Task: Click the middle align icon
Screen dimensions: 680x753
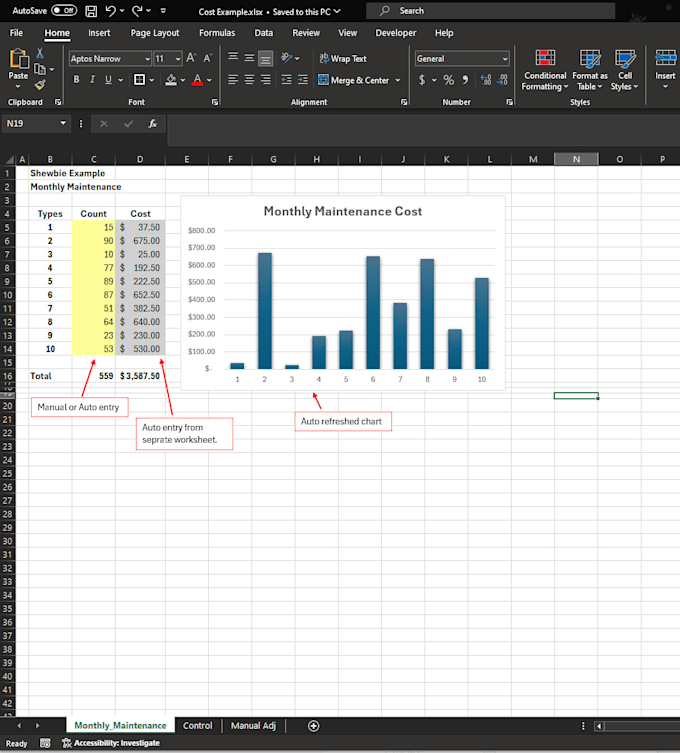Action: [x=249, y=58]
